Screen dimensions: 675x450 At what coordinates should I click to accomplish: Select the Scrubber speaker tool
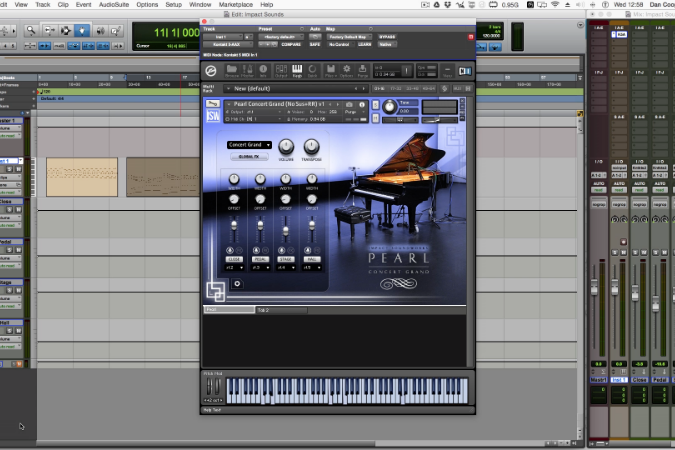tap(100, 30)
